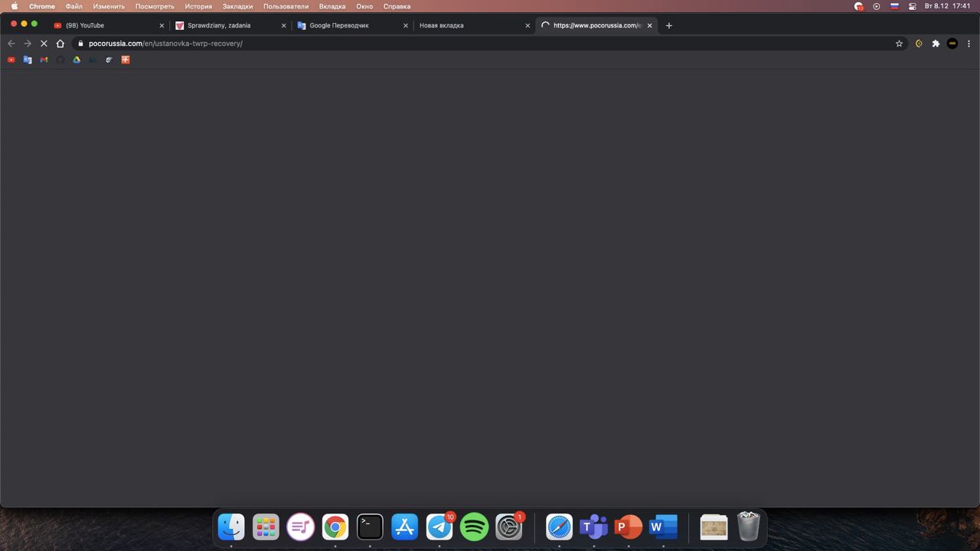The width and height of the screenshot is (980, 551).
Task: Launch Safari from the Dock
Action: [x=559, y=527]
